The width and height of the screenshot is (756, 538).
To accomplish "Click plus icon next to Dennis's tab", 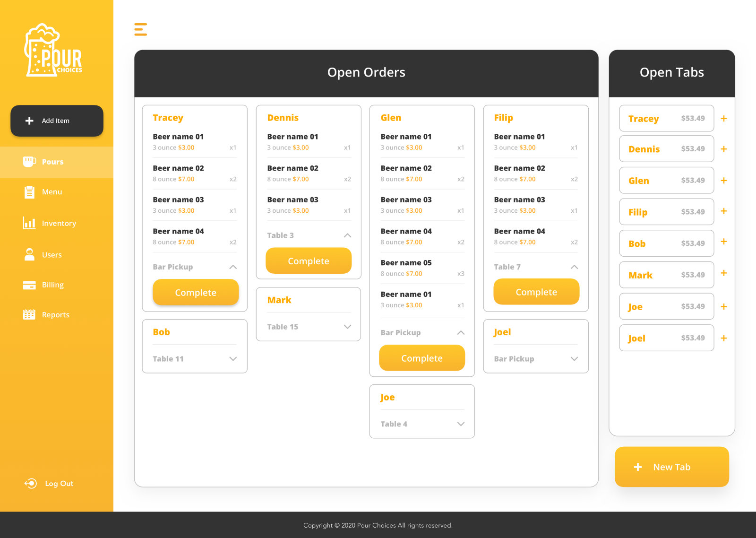I will click(723, 149).
